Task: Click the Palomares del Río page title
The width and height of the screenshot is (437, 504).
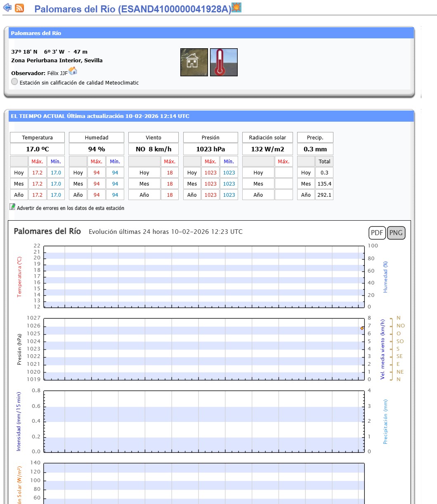Action: tap(132, 9)
